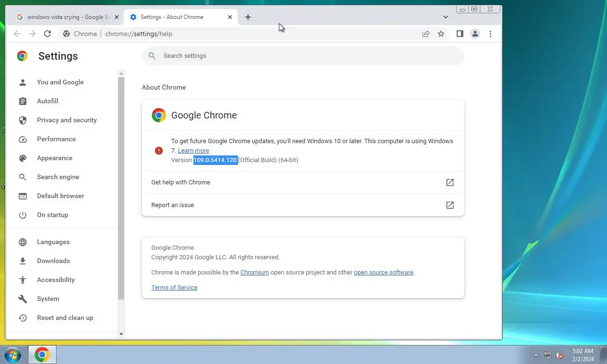Image resolution: width=607 pixels, height=364 pixels.
Task: Close the windows vista crying tab
Action: click(117, 17)
